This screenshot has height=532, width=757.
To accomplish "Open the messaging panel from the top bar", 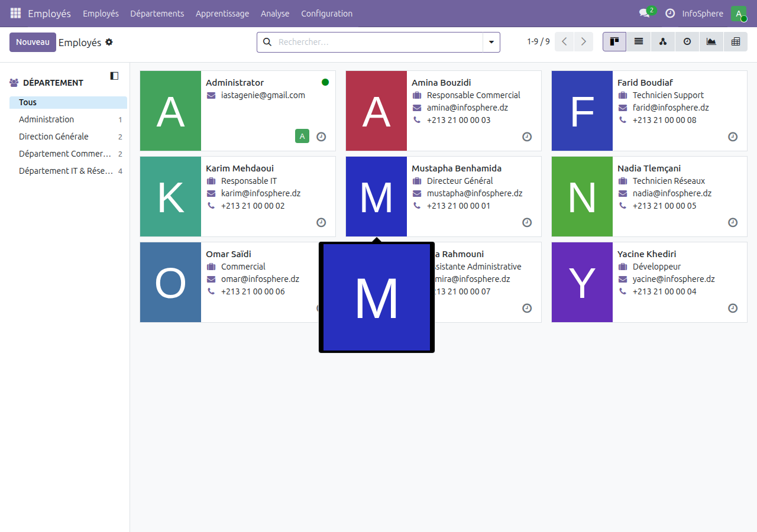I will [x=643, y=13].
